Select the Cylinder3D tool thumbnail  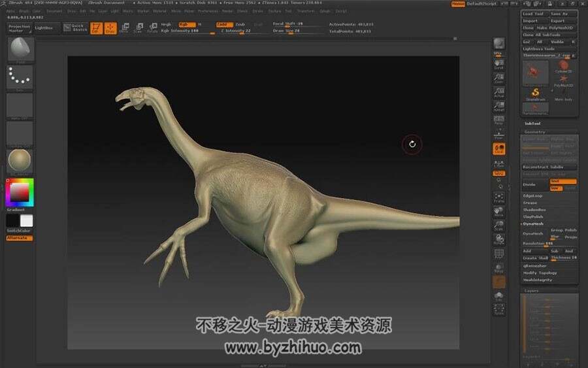[563, 67]
